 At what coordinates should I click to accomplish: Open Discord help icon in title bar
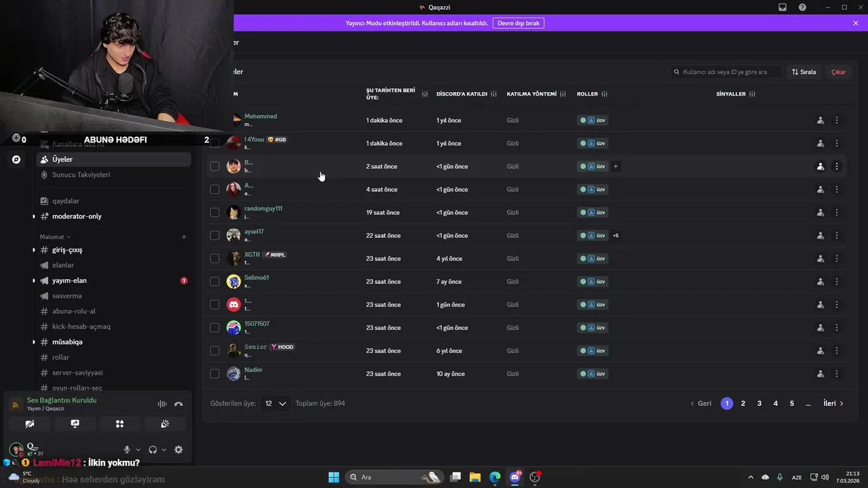tap(802, 7)
